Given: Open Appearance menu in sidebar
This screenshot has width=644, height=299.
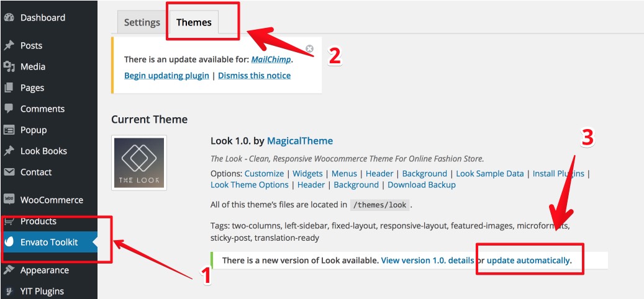Looking at the screenshot, I should [45, 270].
